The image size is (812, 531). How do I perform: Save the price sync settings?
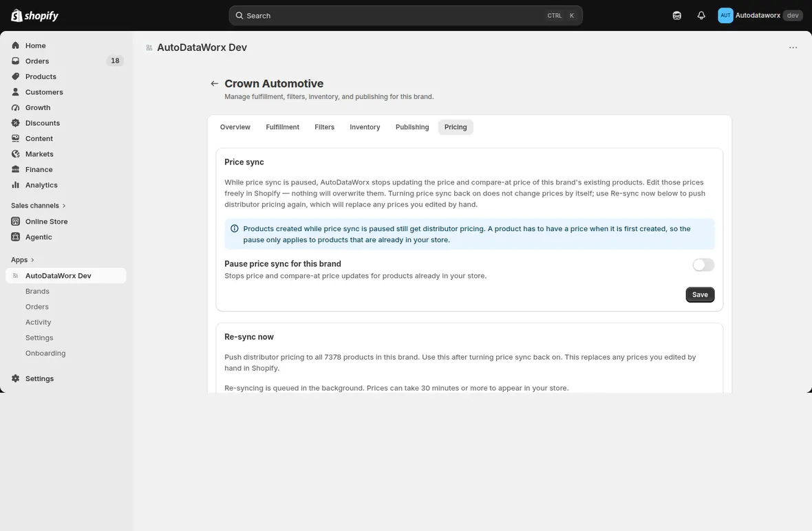click(700, 295)
